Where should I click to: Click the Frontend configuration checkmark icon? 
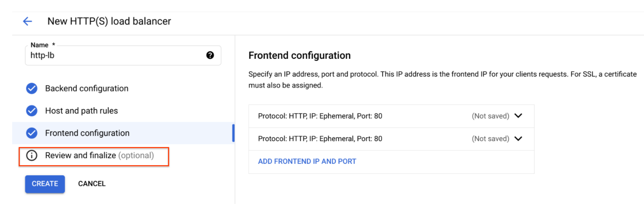click(32, 133)
